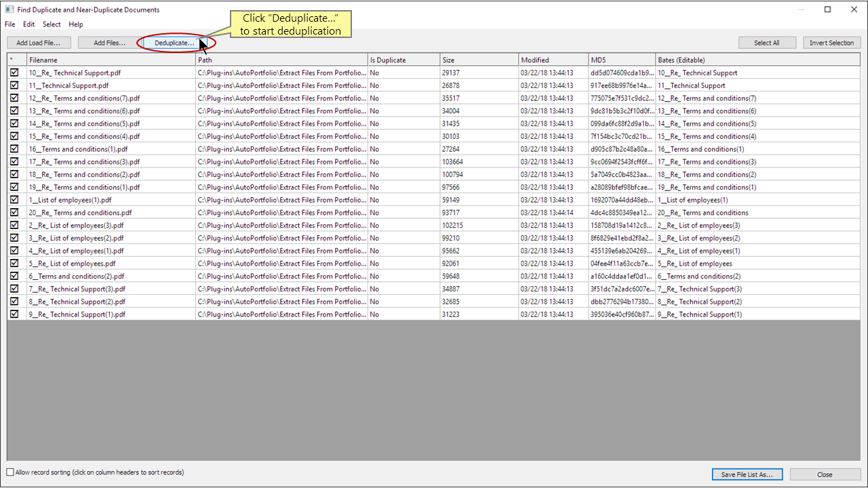
Task: Sort by clicking the Filename column header
Action: [x=43, y=59]
